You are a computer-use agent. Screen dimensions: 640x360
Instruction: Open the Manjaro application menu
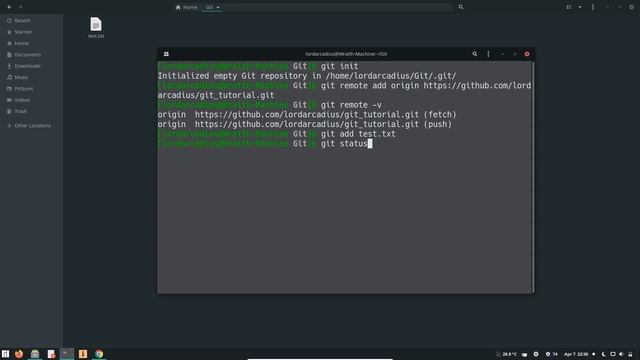click(x=5, y=354)
